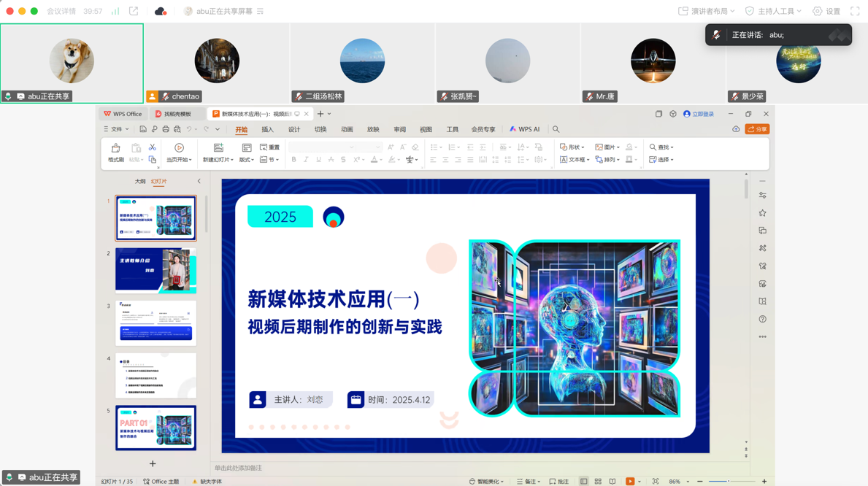The image size is (868, 486).
Task: Open the meeting Settings (设置) gear
Action: click(826, 11)
